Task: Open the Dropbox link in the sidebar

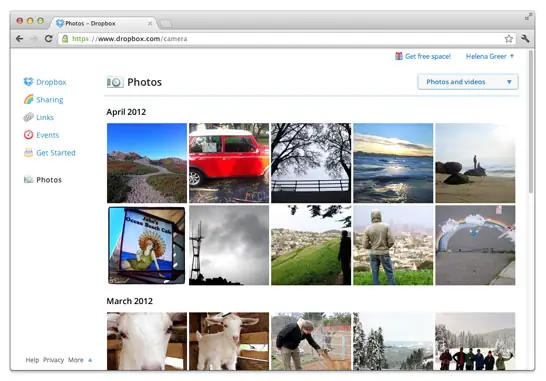Action: point(51,82)
